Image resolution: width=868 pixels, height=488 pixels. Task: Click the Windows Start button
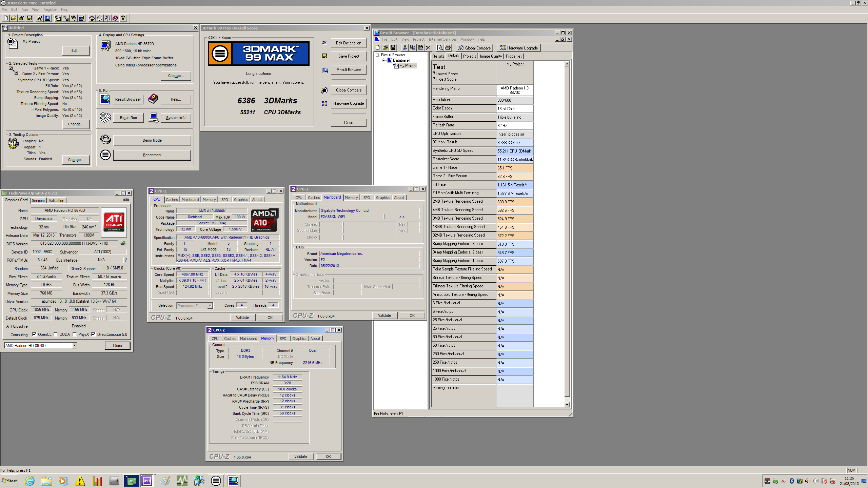pyautogui.click(x=9, y=481)
